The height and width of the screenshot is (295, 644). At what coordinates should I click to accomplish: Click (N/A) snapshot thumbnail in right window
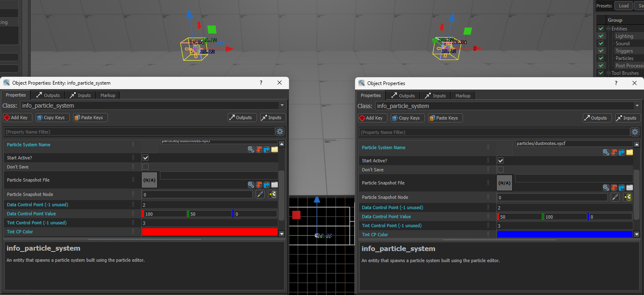click(504, 183)
